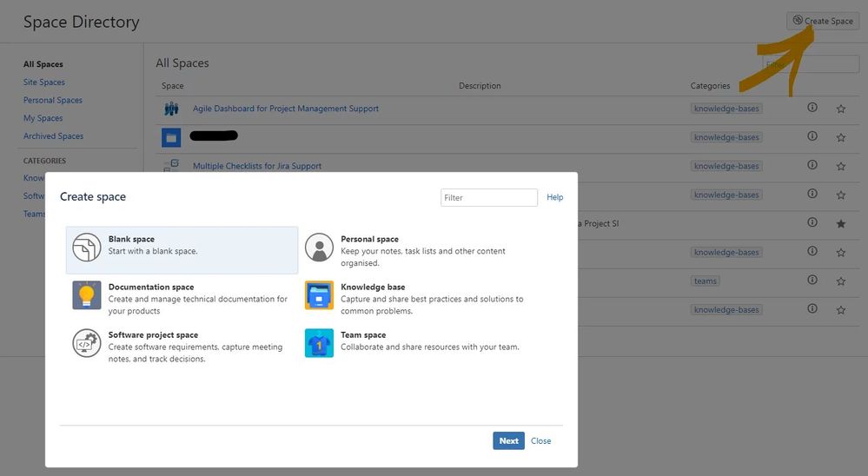868x476 pixels.
Task: Star the Multiple Checklists for Jira Support space
Action: (x=841, y=167)
